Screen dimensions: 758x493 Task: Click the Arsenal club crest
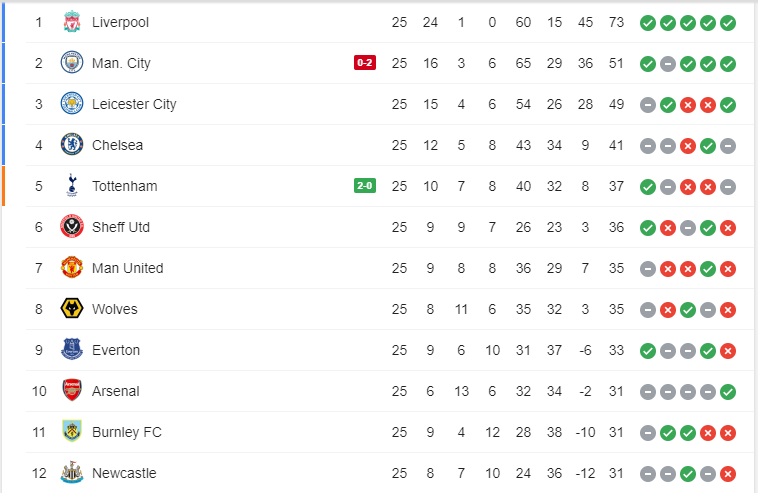tap(71, 391)
